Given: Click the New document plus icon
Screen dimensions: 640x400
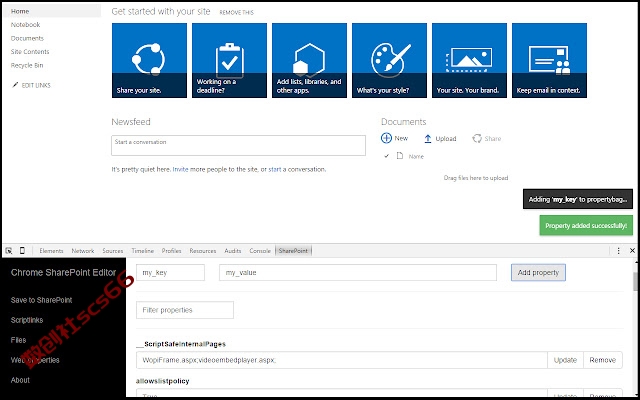Looking at the screenshot, I should coord(386,138).
